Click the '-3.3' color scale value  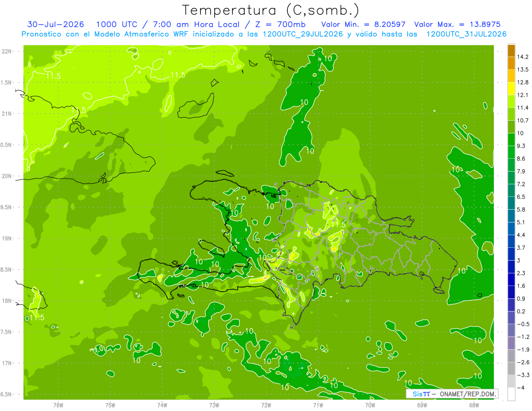pyautogui.click(x=523, y=375)
